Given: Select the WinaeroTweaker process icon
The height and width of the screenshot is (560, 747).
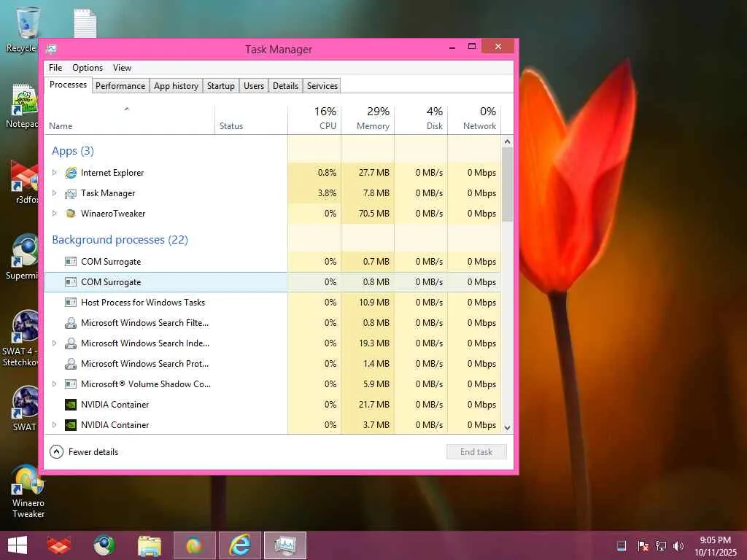Looking at the screenshot, I should [x=71, y=214].
